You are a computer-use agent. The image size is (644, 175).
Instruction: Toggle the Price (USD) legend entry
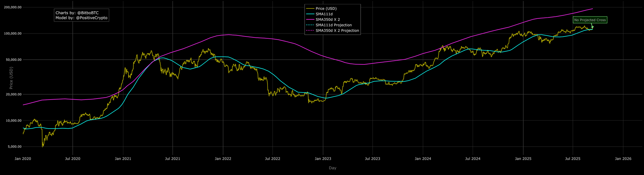coord(326,9)
